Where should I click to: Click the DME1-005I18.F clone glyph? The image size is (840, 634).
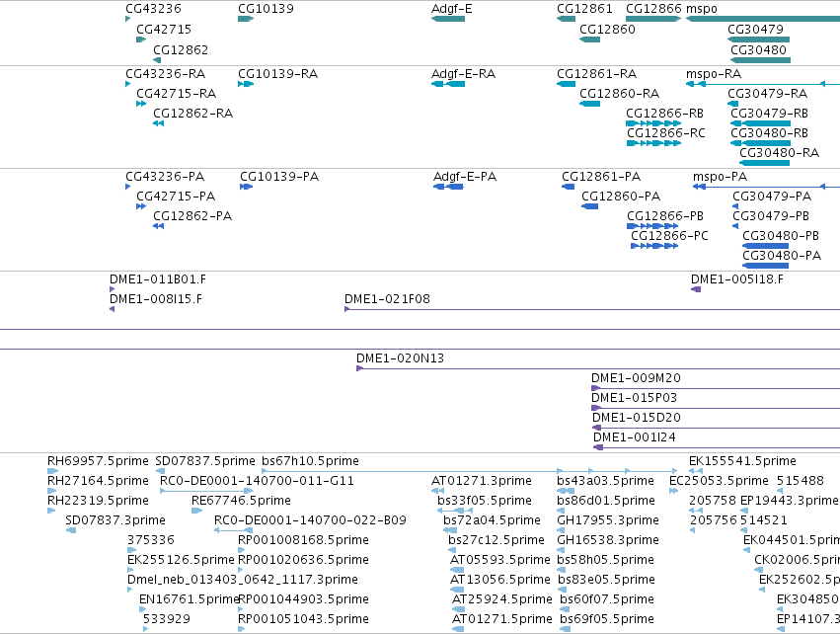click(695, 289)
